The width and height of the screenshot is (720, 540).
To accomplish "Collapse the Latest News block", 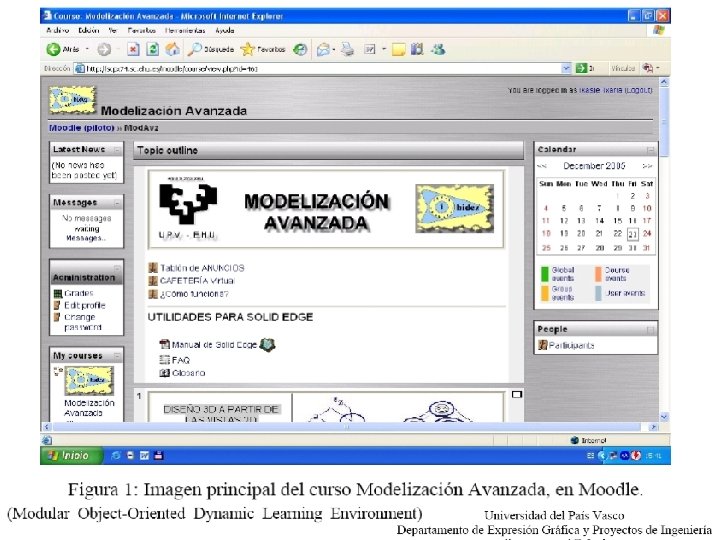I will pos(118,150).
